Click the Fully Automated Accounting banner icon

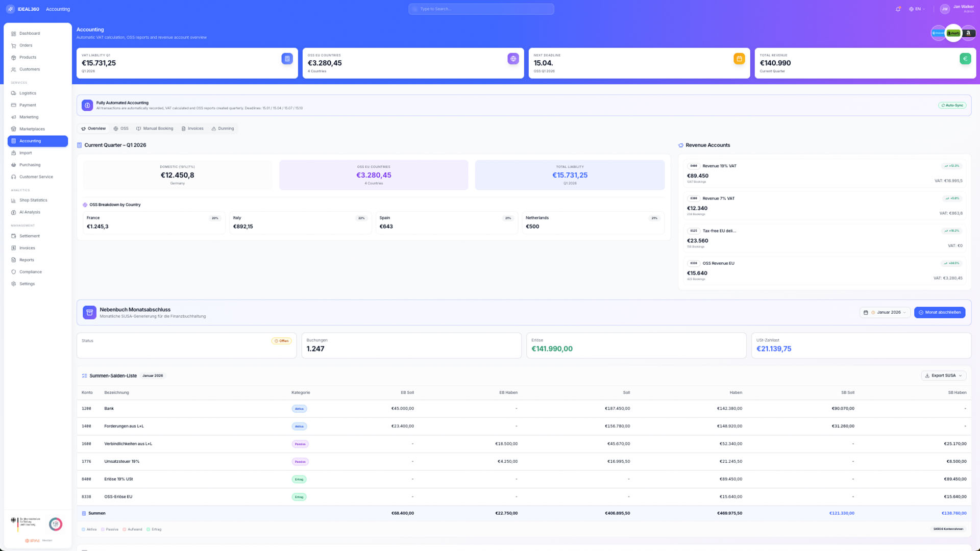[87, 105]
